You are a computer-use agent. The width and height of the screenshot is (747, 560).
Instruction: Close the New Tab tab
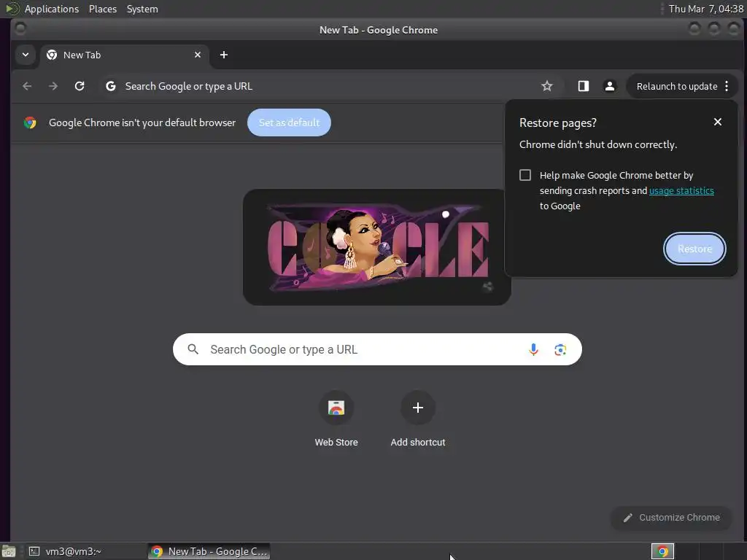click(x=198, y=55)
